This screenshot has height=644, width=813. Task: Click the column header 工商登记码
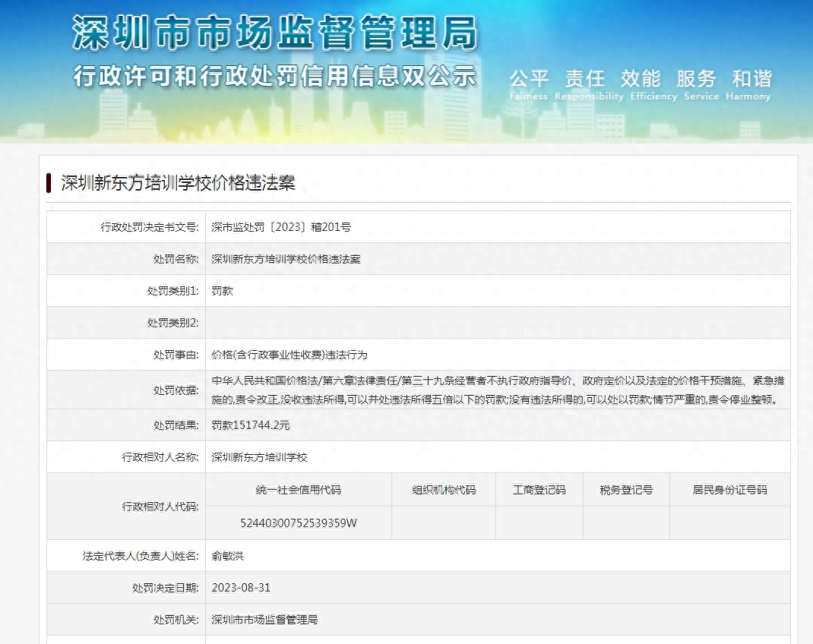coord(539,490)
